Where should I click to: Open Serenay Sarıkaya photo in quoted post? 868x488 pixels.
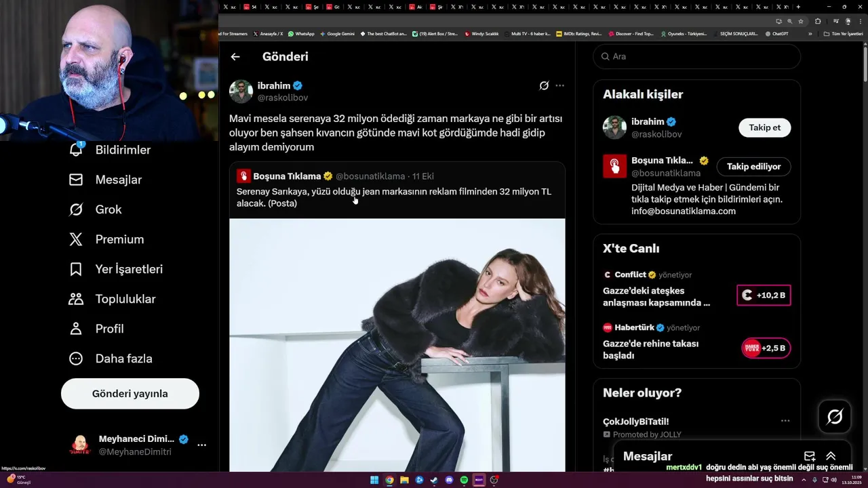click(x=397, y=345)
